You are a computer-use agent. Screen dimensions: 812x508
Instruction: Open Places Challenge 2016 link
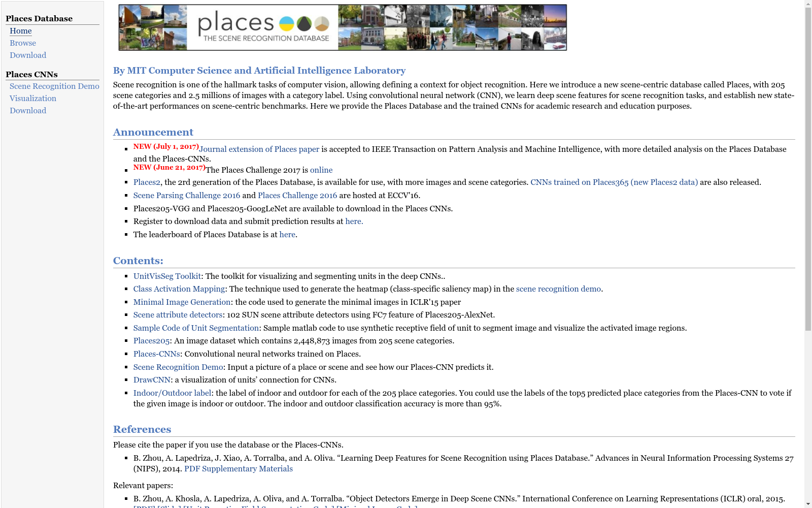point(297,196)
